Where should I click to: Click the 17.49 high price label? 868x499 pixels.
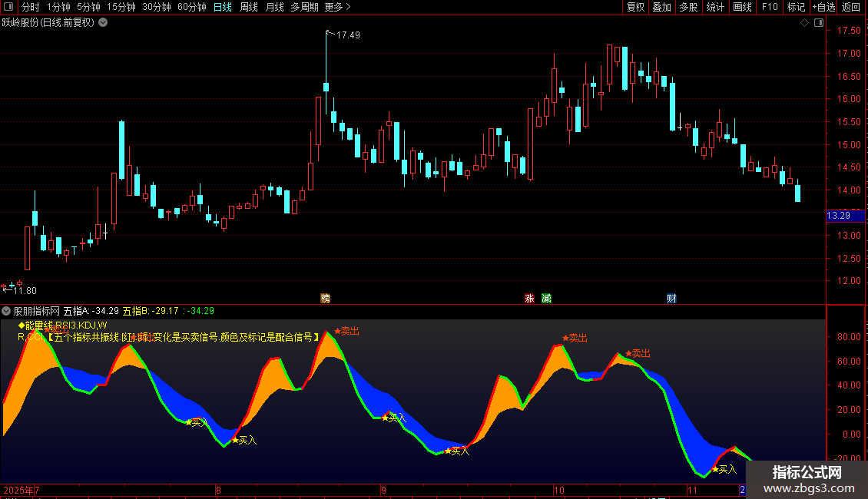click(x=348, y=35)
